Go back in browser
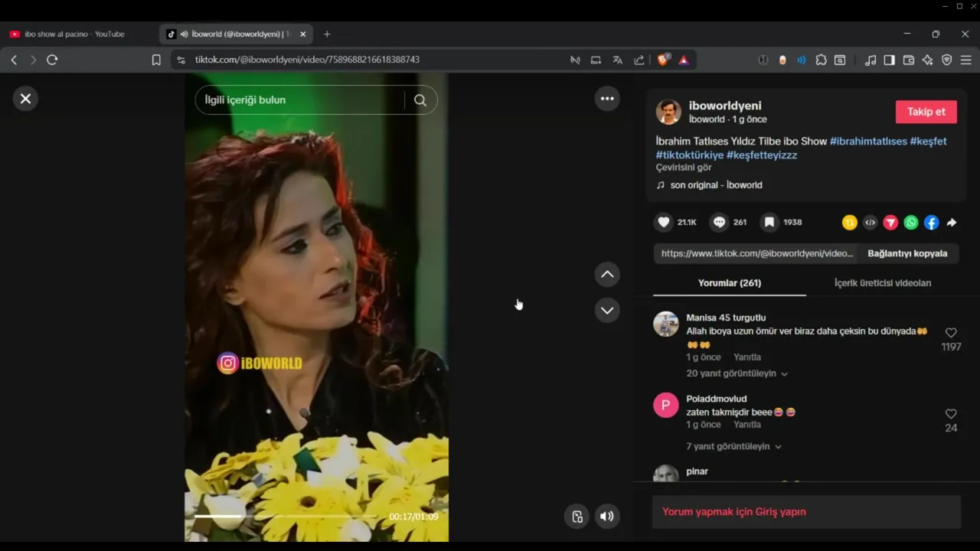This screenshot has height=551, width=980. [x=14, y=60]
